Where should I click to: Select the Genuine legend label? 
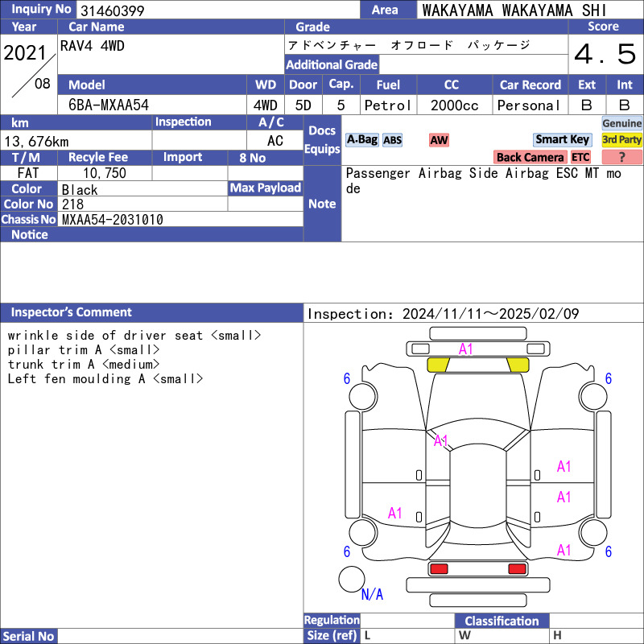pos(622,123)
